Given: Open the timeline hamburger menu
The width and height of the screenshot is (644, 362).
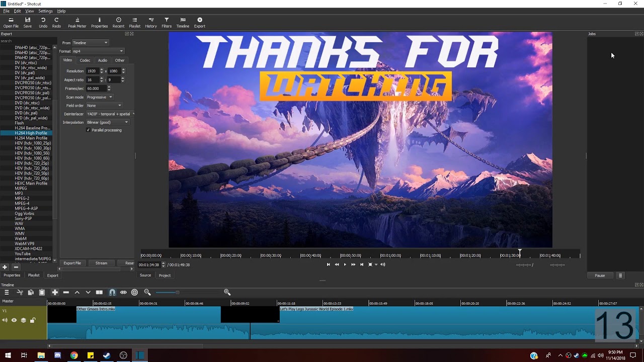Looking at the screenshot, I should pos(7,292).
